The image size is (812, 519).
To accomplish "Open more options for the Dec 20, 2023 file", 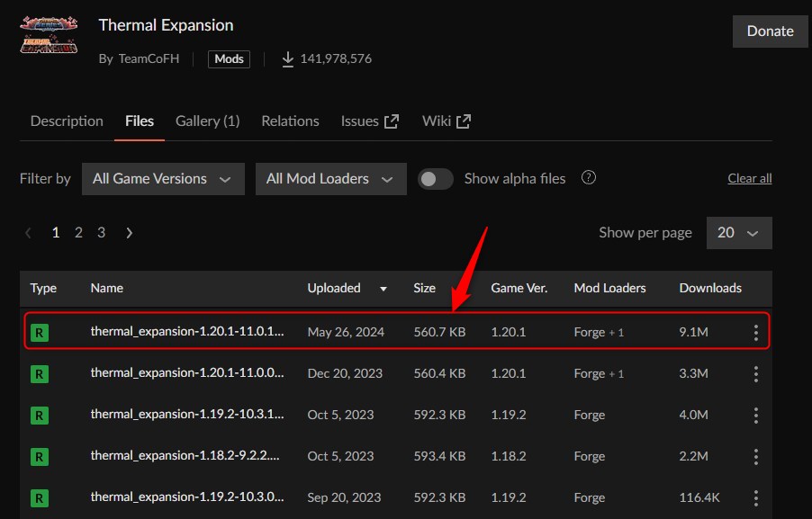I will pyautogui.click(x=756, y=373).
